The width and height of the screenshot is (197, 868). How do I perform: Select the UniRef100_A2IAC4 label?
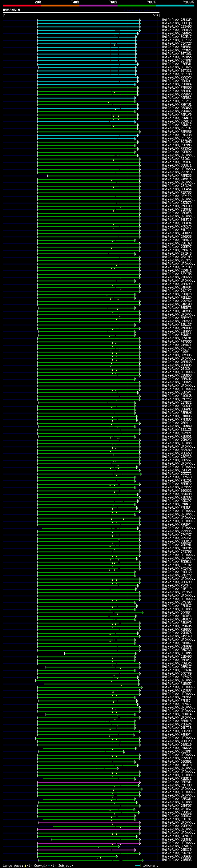pyautogui.click(x=177, y=159)
